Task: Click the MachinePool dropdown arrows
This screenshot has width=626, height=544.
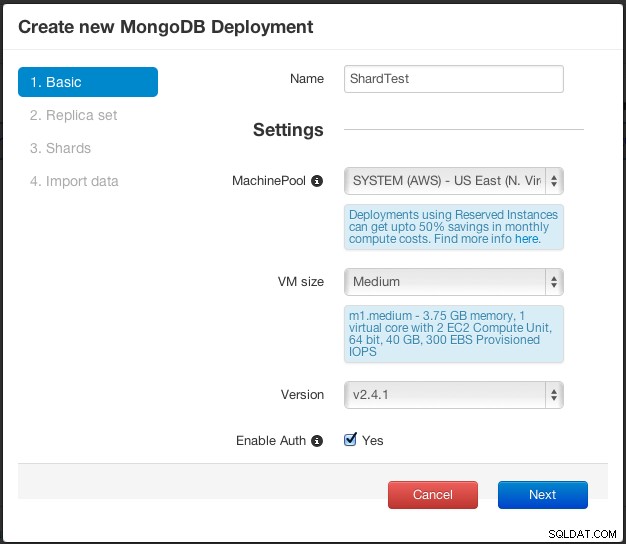Action: pos(554,181)
